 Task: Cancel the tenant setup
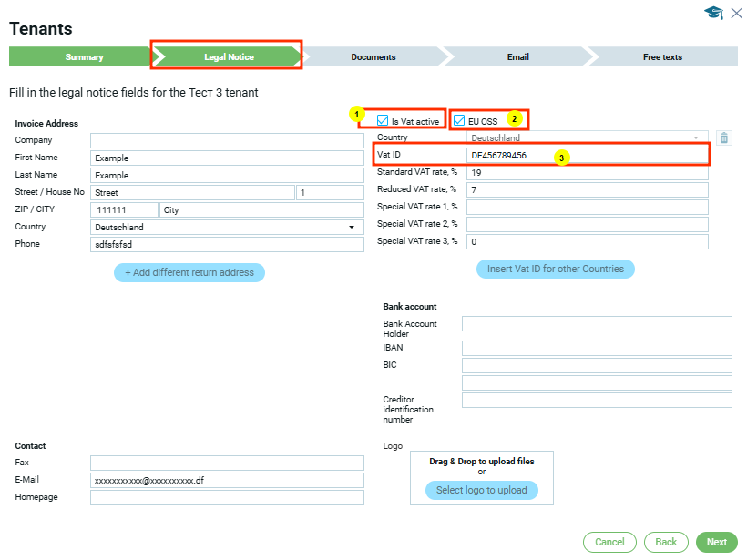(x=609, y=542)
